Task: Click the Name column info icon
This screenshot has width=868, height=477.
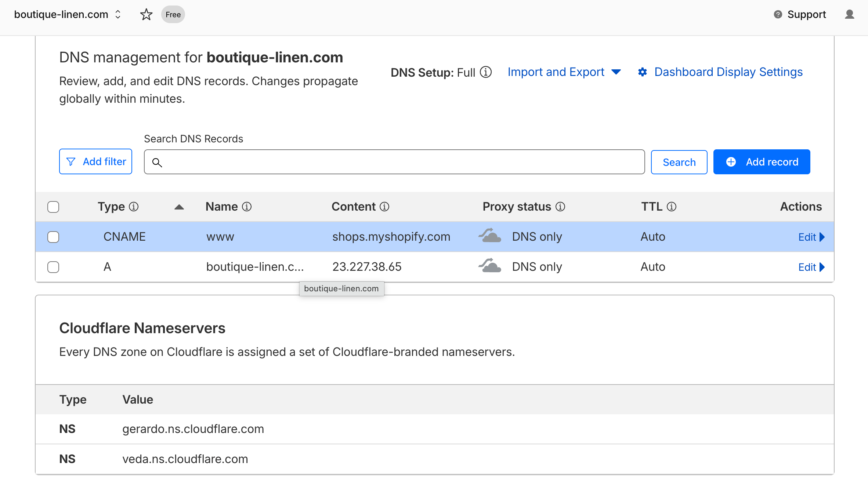Action: tap(247, 207)
